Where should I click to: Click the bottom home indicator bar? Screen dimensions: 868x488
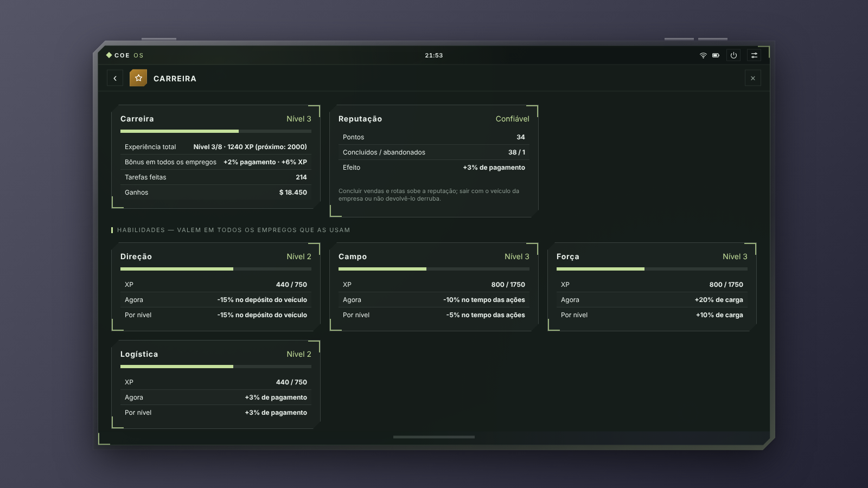pyautogui.click(x=434, y=436)
